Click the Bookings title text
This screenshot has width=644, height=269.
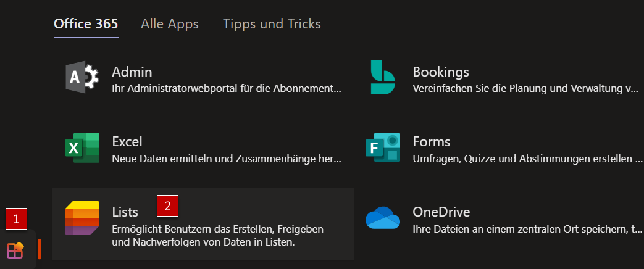(441, 72)
